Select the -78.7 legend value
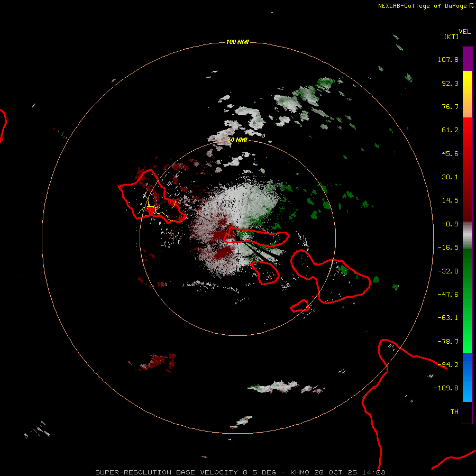Image resolution: width=476 pixels, height=476 pixels. pyautogui.click(x=448, y=342)
